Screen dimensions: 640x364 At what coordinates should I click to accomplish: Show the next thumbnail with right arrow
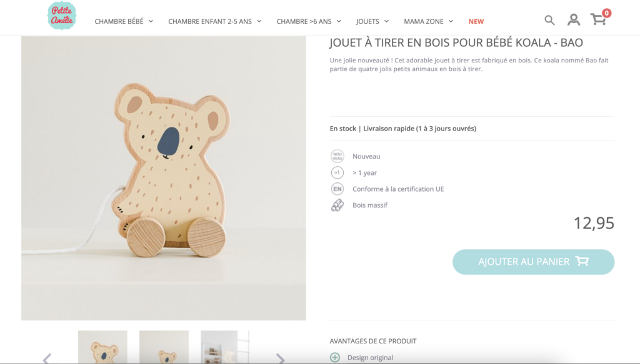pos(280,358)
